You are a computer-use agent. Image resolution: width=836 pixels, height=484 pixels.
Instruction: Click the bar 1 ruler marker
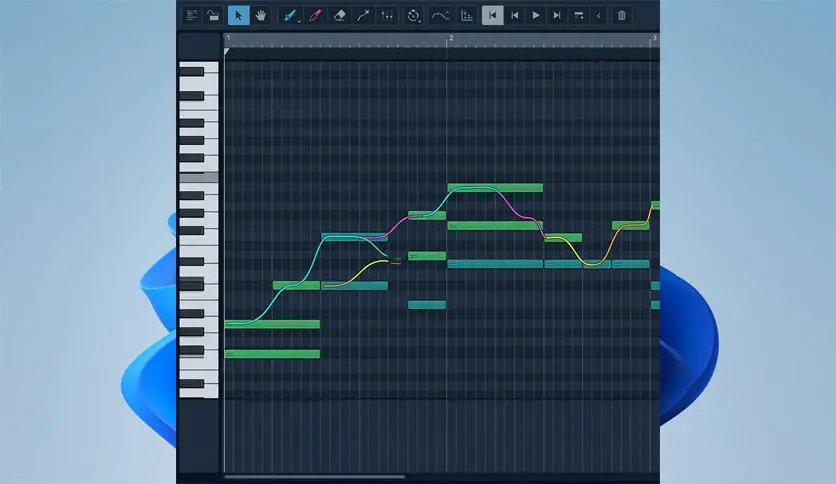[228, 38]
